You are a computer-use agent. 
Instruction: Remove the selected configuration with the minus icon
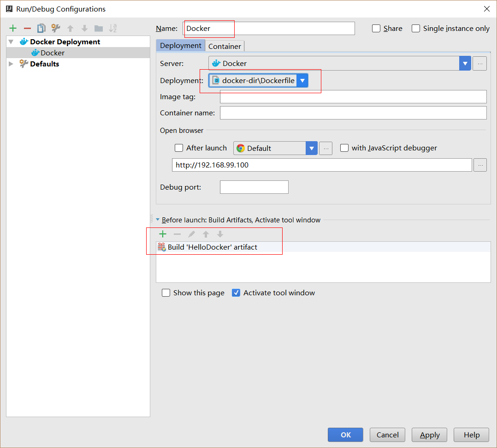coord(28,29)
